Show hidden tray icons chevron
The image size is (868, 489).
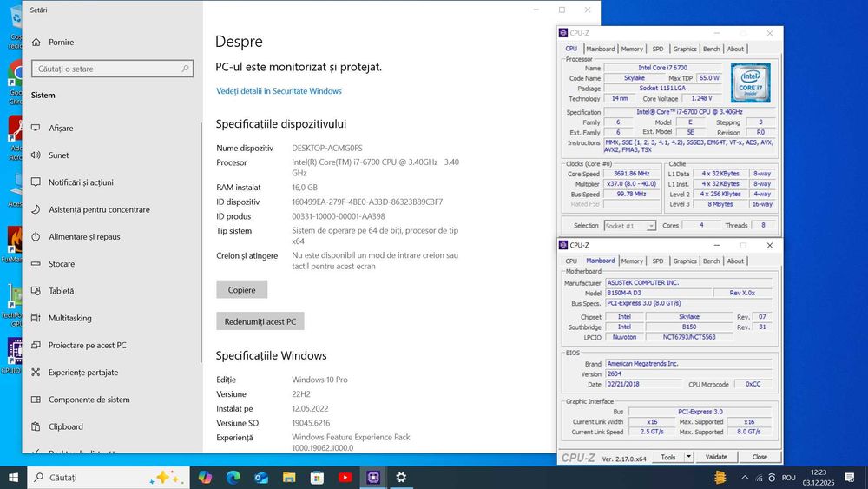(x=745, y=478)
